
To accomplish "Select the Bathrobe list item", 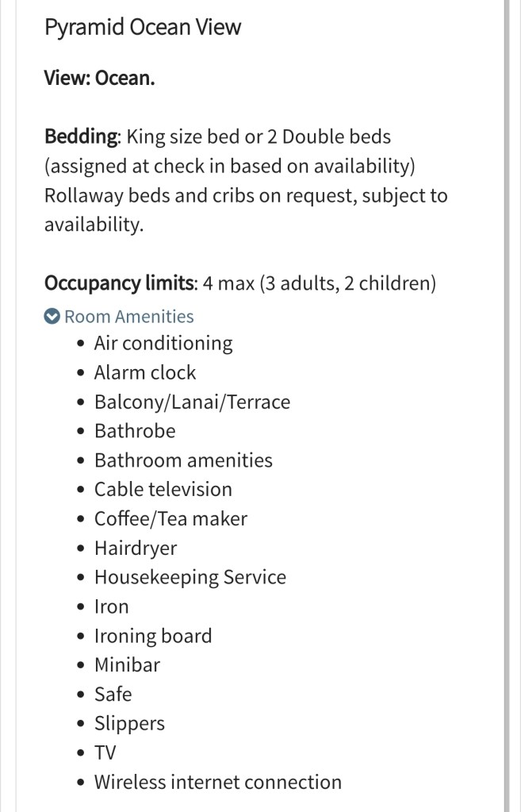I will (135, 432).
